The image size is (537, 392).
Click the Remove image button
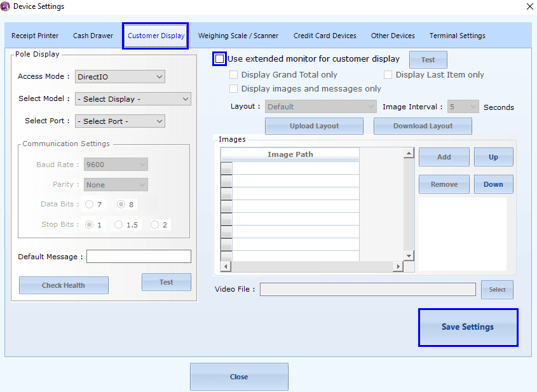(444, 184)
